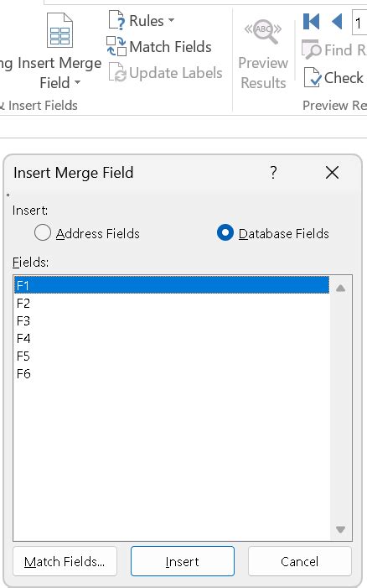Click the Find Recipient icon
This screenshot has width=367, height=588.
pos(312,49)
